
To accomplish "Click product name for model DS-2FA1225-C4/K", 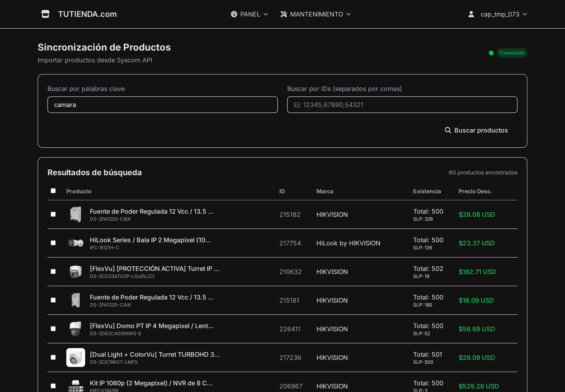I will tap(152, 297).
